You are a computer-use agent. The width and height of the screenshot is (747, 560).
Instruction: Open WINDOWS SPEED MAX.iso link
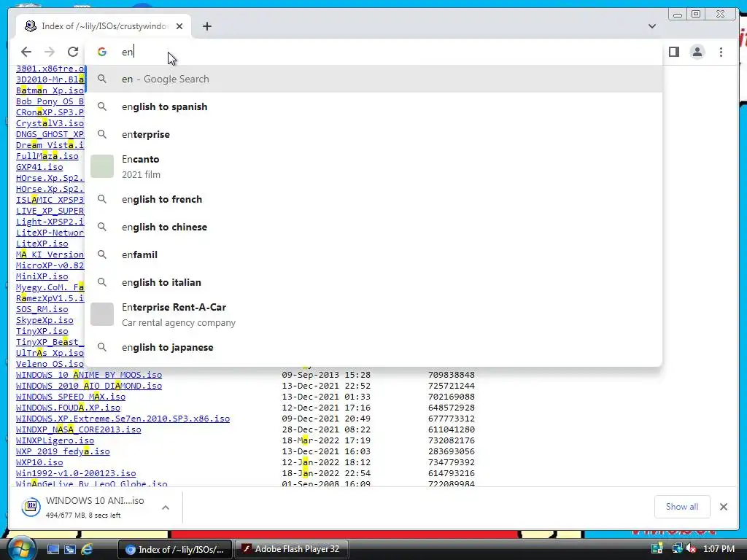71,397
